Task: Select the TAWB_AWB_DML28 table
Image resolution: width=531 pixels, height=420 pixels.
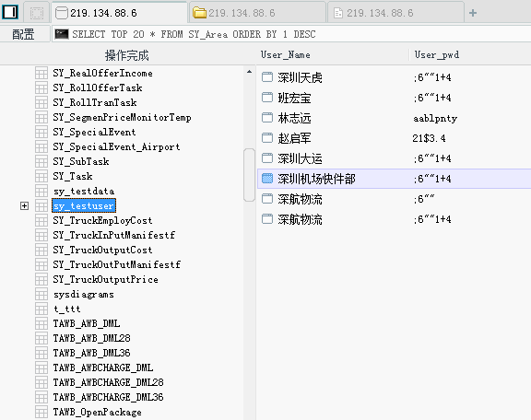Action: pyautogui.click(x=91, y=338)
